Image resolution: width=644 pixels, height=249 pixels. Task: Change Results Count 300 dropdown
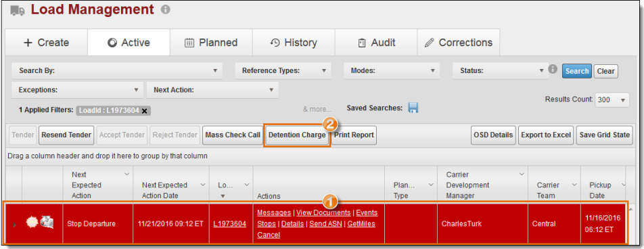click(x=612, y=100)
